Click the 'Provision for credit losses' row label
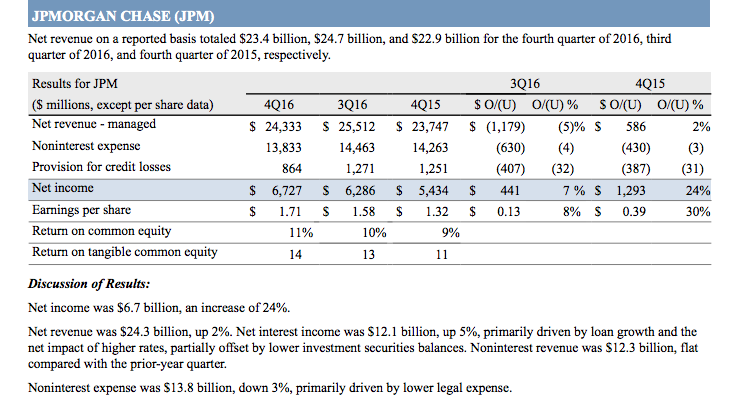Viewport: 740px width, 400px height. click(x=101, y=167)
